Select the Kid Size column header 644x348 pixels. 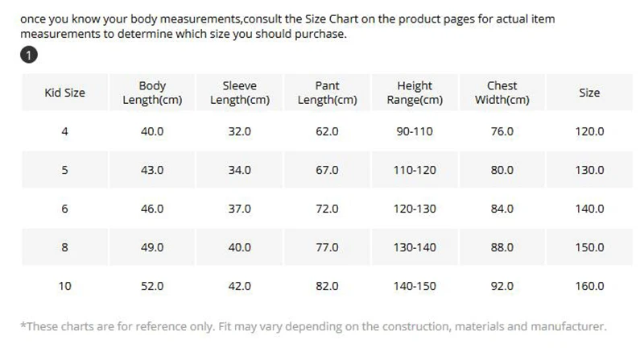(x=65, y=93)
